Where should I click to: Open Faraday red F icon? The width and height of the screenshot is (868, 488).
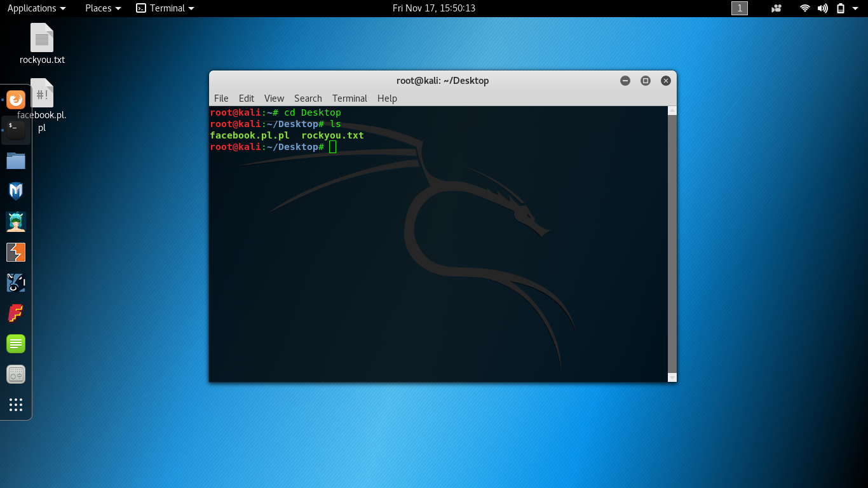(16, 313)
